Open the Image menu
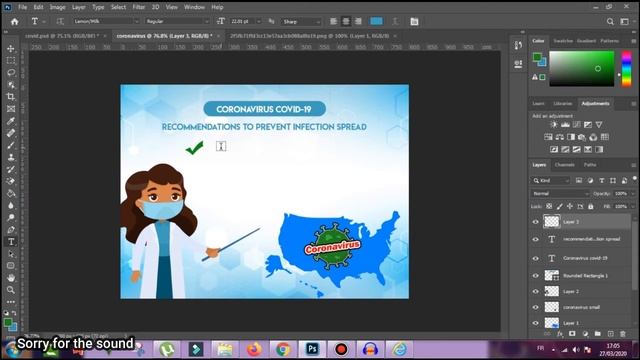 58,7
